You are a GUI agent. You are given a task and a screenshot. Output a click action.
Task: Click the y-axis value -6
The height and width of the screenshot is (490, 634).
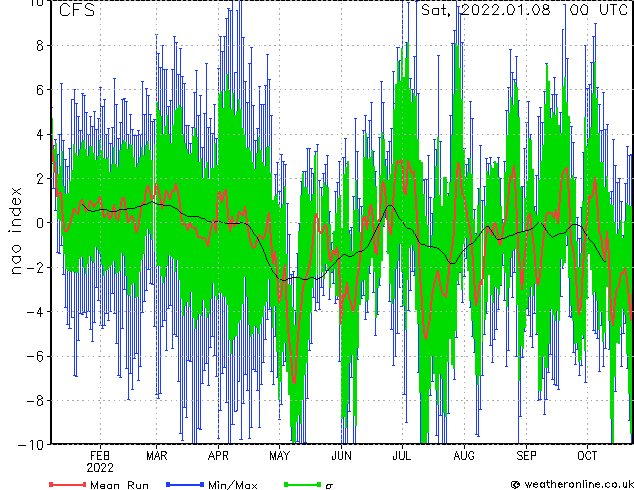click(35, 356)
